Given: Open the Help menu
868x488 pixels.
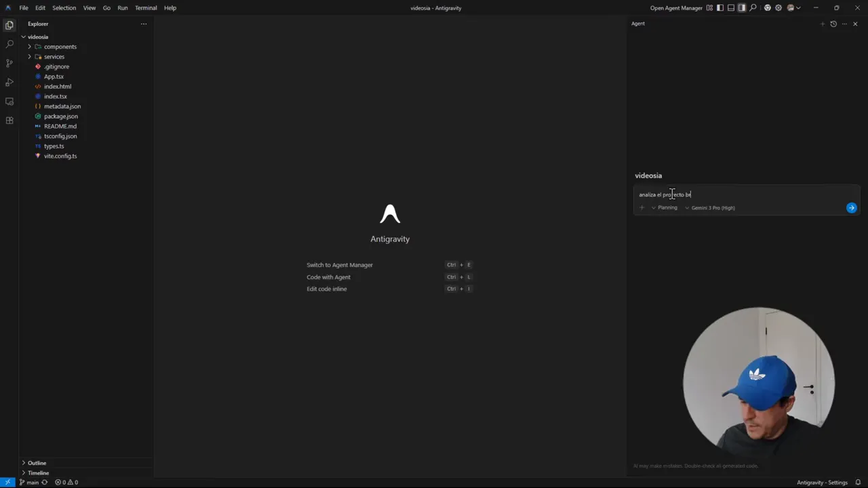Looking at the screenshot, I should point(170,8).
